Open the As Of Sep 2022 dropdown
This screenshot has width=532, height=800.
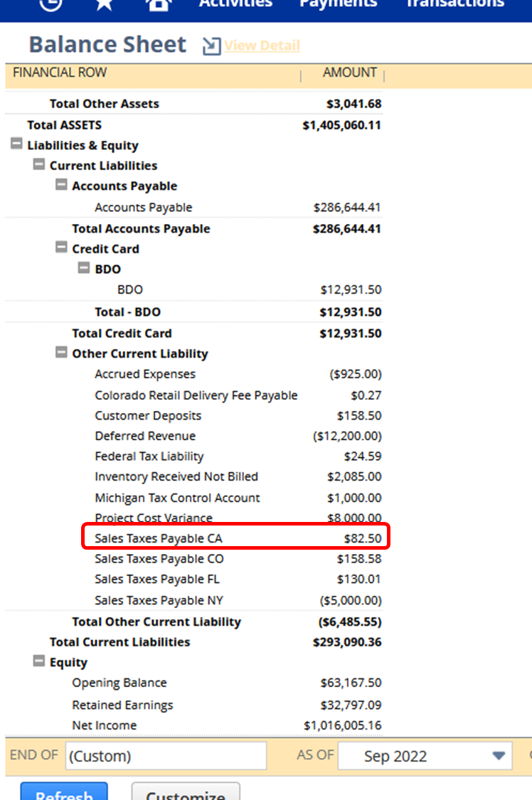(x=425, y=756)
